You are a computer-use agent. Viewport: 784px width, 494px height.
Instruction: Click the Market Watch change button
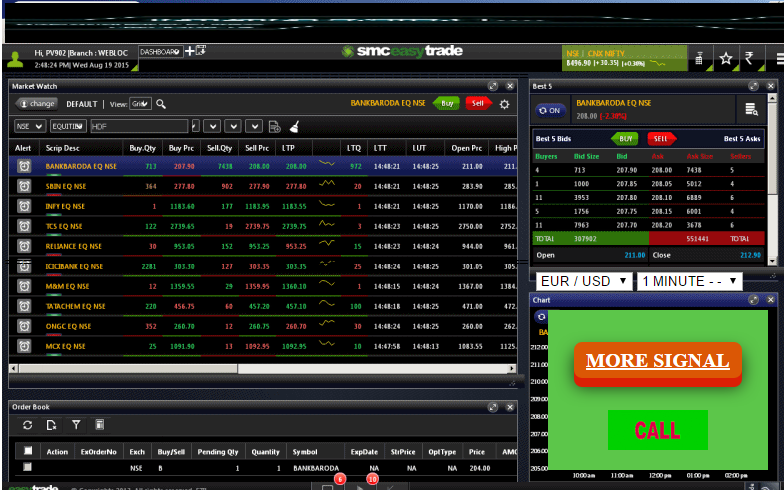36,104
